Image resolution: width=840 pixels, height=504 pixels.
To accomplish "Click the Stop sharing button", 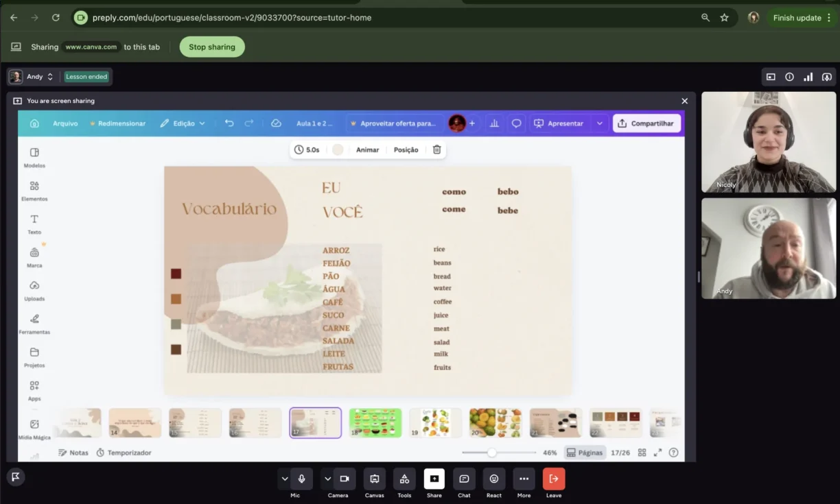I will pos(212,47).
